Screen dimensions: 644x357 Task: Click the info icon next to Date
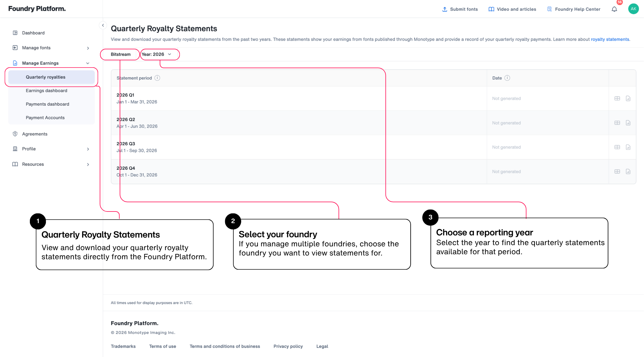507,78
